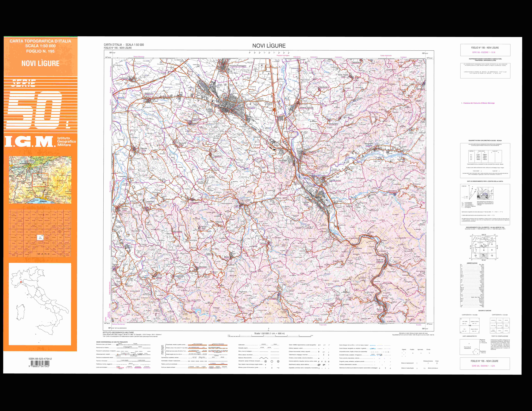Click the NL 32 sheet framing diagram
The image size is (532, 411).
click(484, 247)
